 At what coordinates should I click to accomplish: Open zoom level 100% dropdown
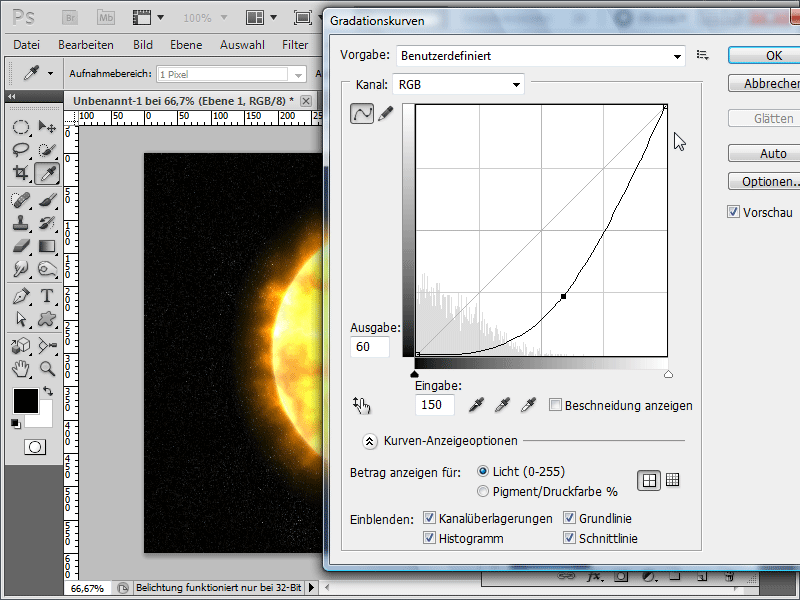[223, 18]
